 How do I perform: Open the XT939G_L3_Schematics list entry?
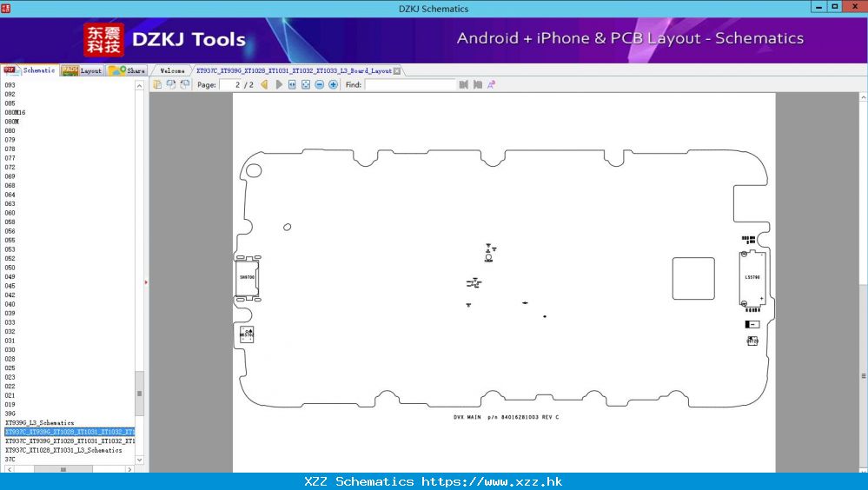[x=39, y=423]
